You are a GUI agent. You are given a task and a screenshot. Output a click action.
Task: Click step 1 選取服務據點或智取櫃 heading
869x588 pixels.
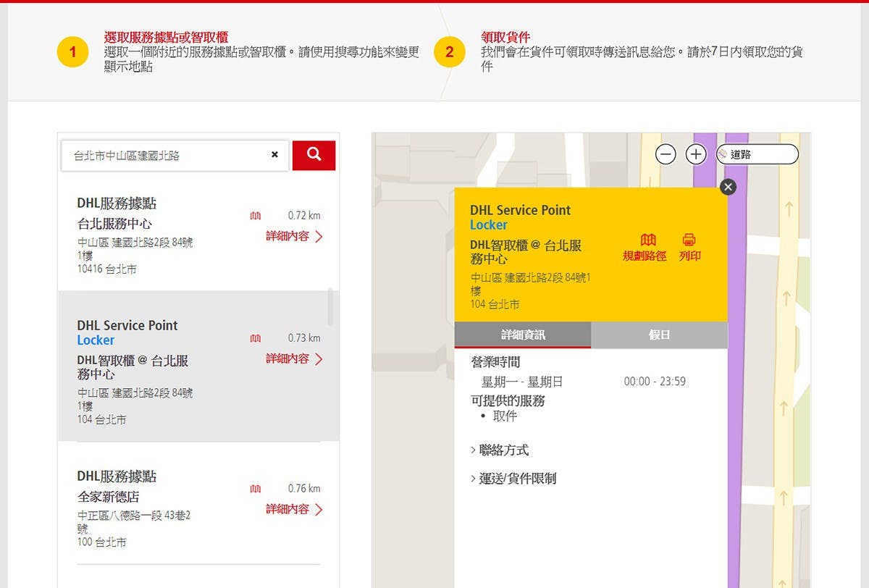167,37
